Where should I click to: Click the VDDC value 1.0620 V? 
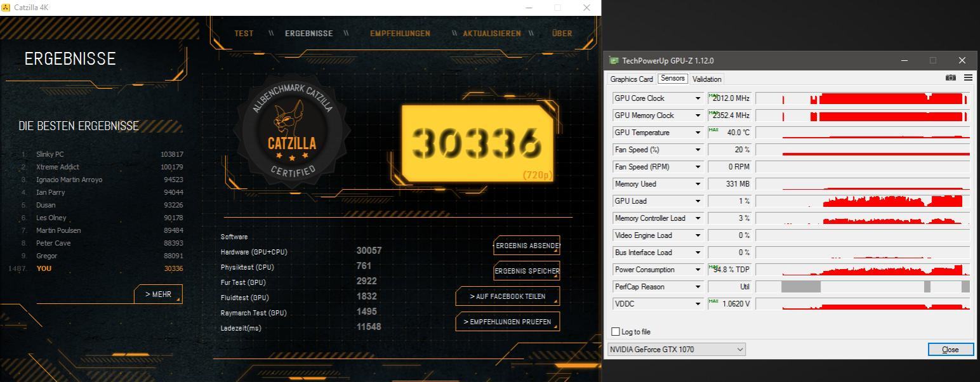coord(730,304)
